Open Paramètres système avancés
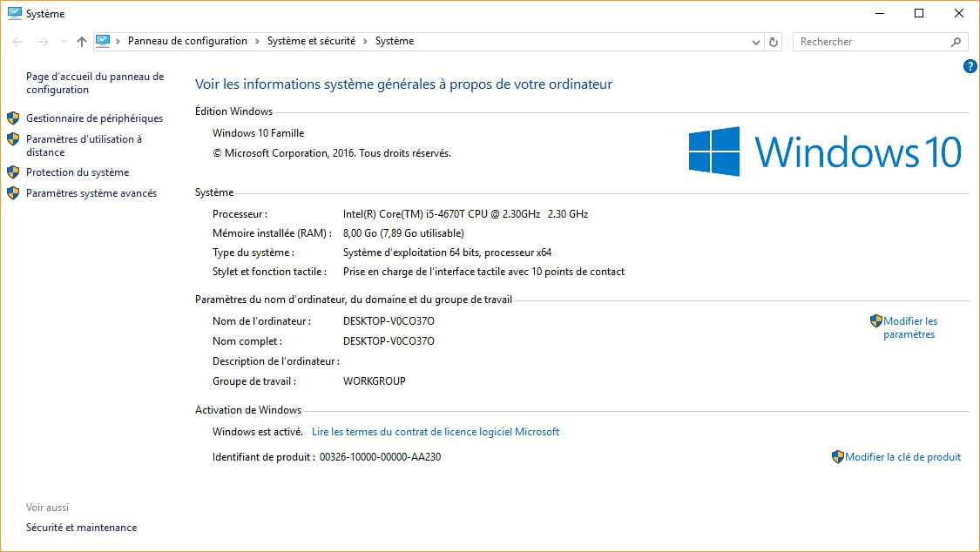The image size is (980, 552). point(91,193)
